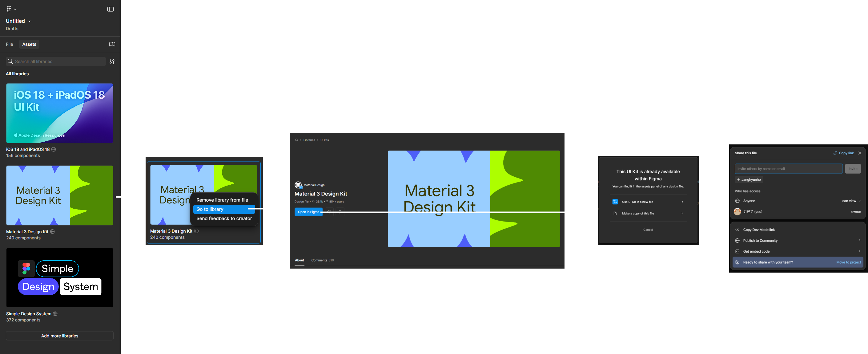
Task: Click Add more libraries button
Action: [x=59, y=335]
